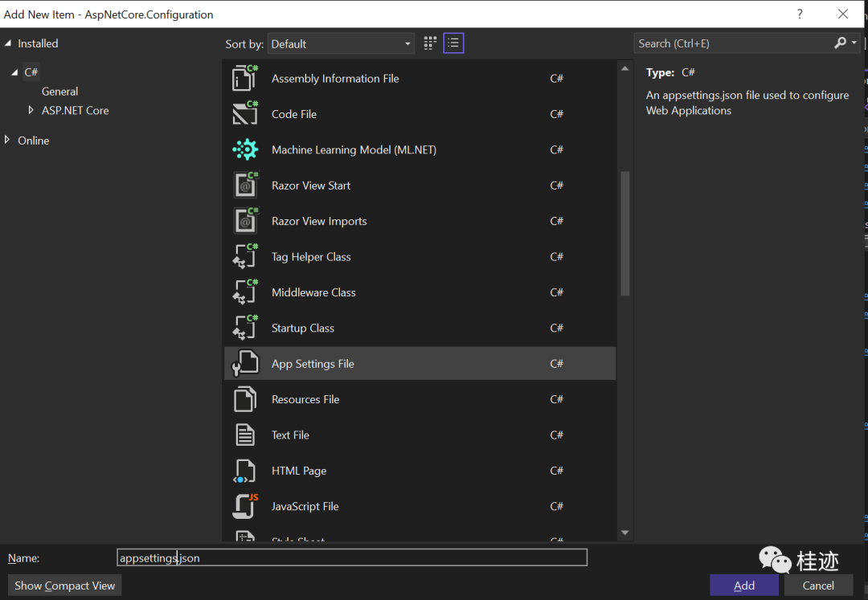868x600 pixels.
Task: Select the Resources File label
Action: point(305,399)
